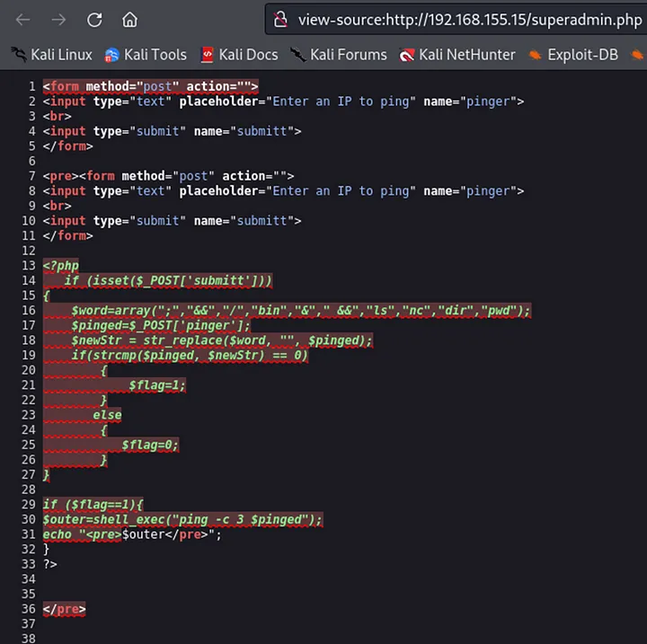The width and height of the screenshot is (647, 644).
Task: Click the strcmp condition on line 19
Action: (190, 355)
